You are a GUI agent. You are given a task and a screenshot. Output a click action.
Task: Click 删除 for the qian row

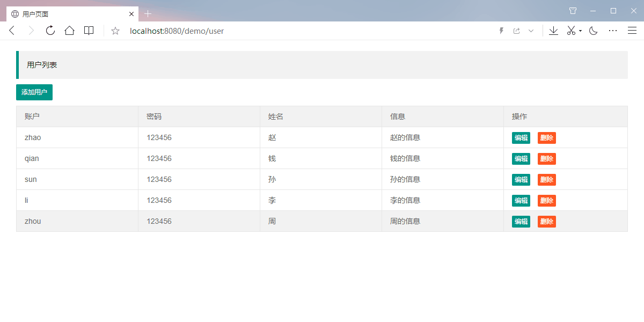point(547,159)
